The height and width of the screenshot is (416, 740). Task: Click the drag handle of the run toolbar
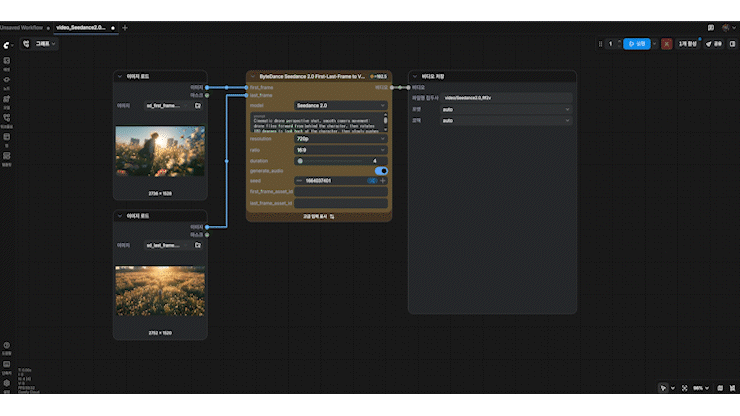click(600, 44)
